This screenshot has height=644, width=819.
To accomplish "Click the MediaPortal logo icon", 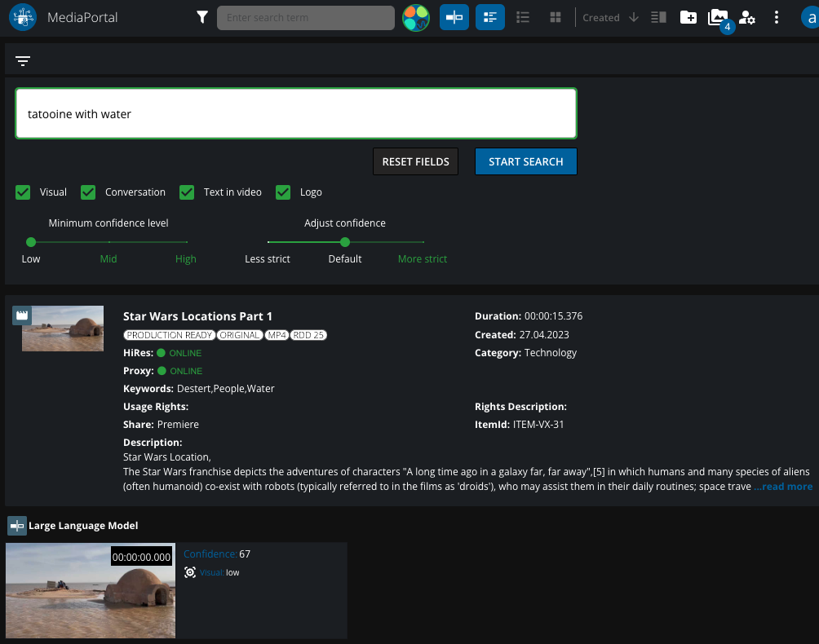I will coord(23,17).
